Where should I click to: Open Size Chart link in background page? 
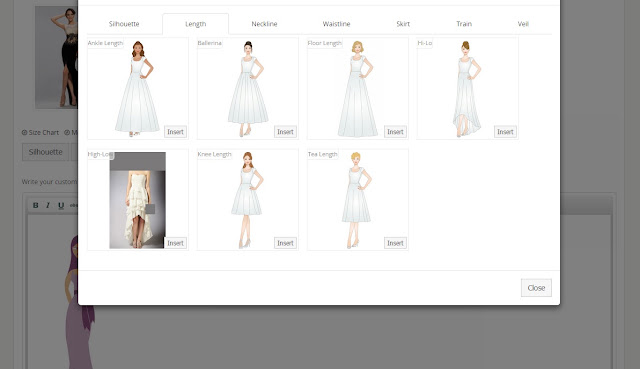[40, 132]
